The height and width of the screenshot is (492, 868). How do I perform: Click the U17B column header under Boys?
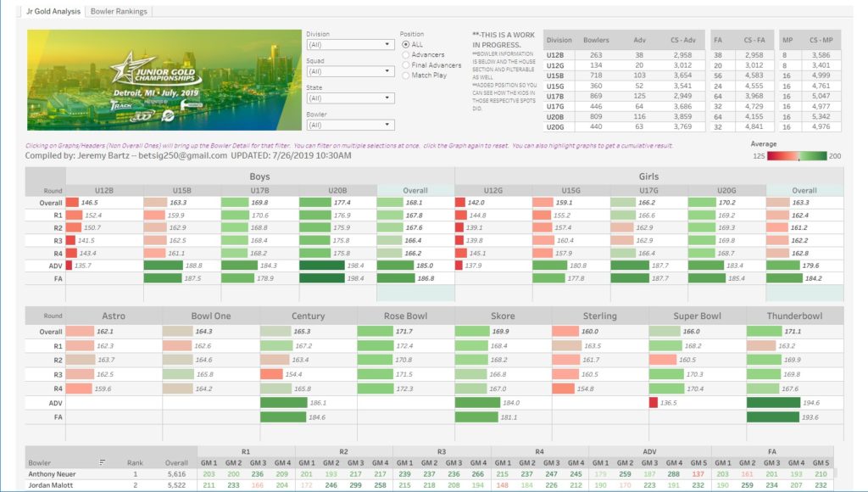pos(259,190)
